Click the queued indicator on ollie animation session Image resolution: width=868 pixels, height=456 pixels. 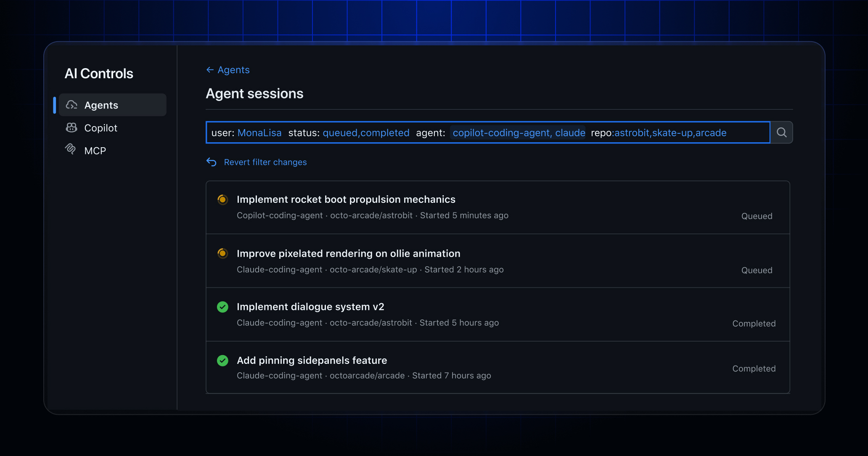click(x=222, y=253)
